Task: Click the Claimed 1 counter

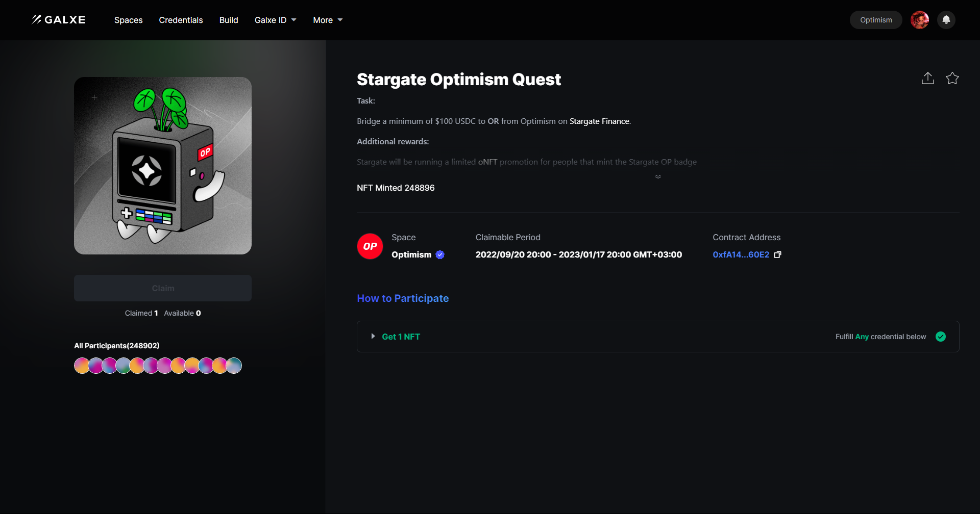Action: 141,313
